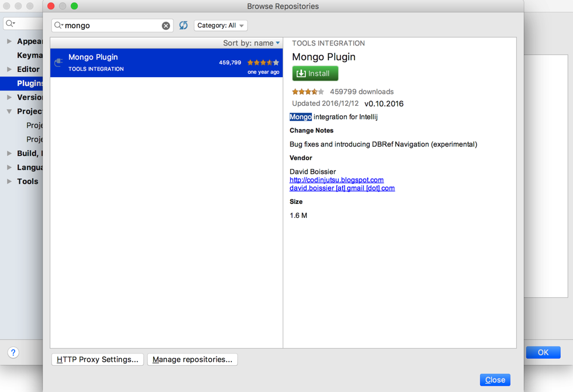Select the second Project sub-item in the sidebar
Image resolution: width=573 pixels, height=392 pixels.
tap(34, 139)
